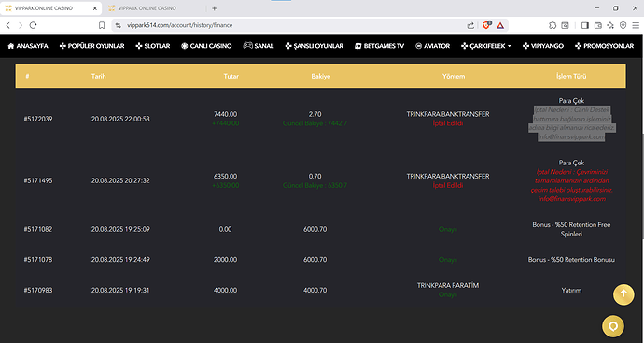Open POPÜLER OYUNLAR menu item
Viewport: 644px width, 343px height.
[x=92, y=46]
